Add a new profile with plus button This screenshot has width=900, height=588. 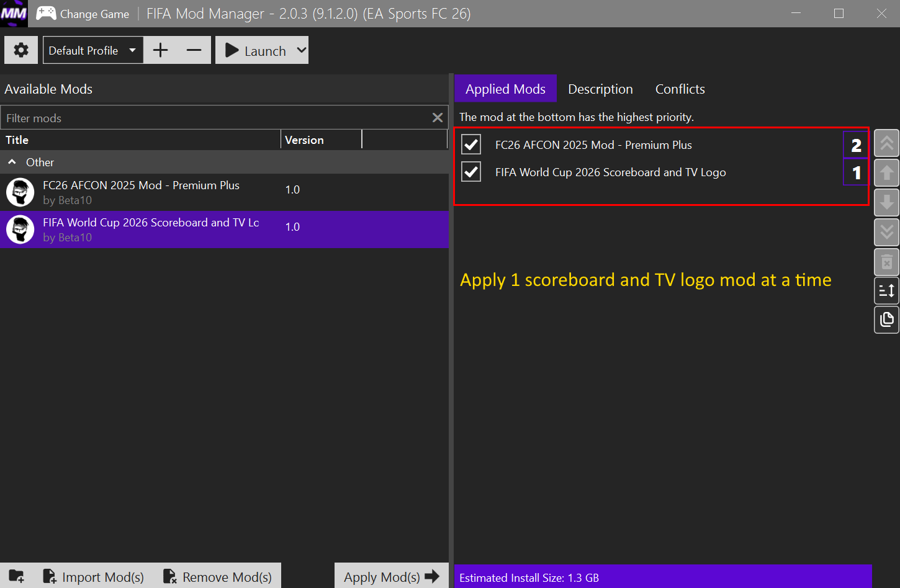pyautogui.click(x=160, y=50)
